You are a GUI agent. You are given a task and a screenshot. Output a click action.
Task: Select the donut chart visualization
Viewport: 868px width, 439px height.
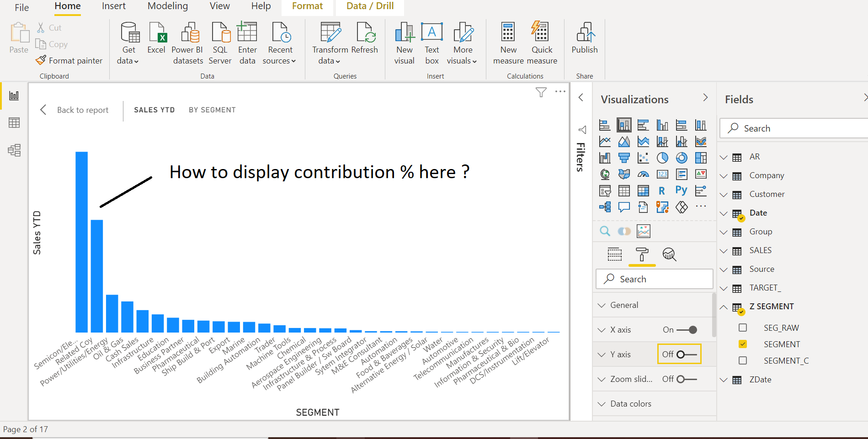(682, 158)
